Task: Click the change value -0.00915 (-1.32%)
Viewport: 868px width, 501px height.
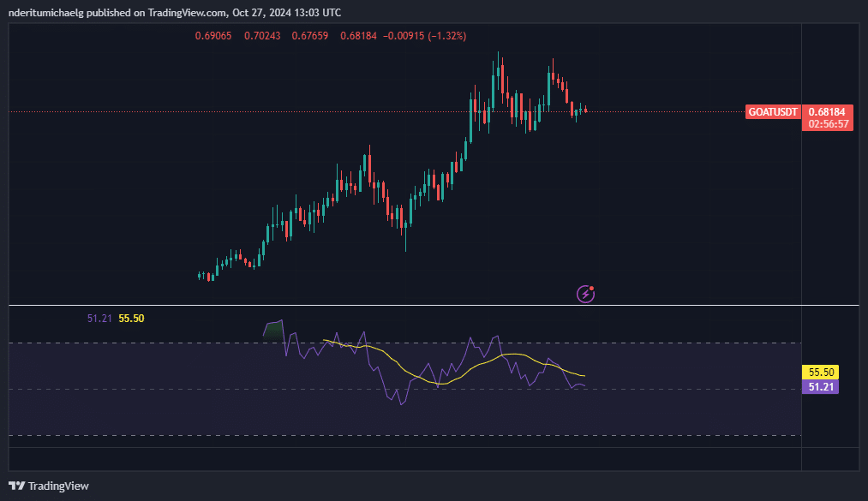Action: (x=425, y=36)
